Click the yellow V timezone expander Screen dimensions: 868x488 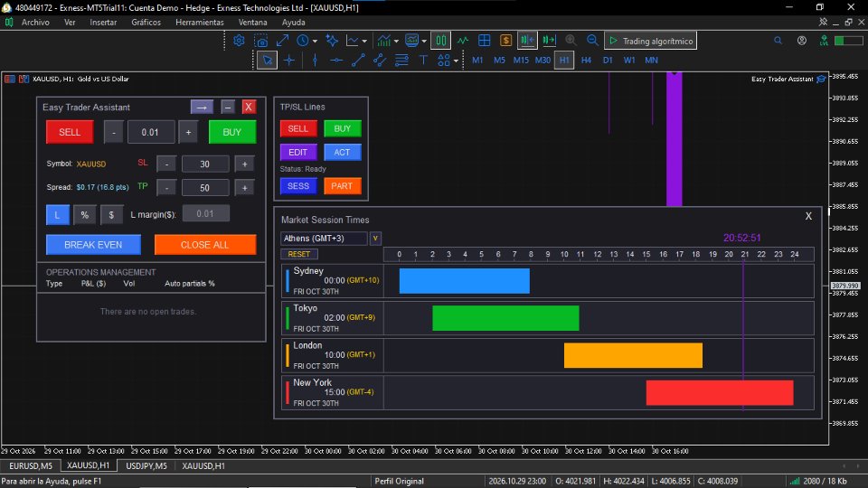(375, 239)
